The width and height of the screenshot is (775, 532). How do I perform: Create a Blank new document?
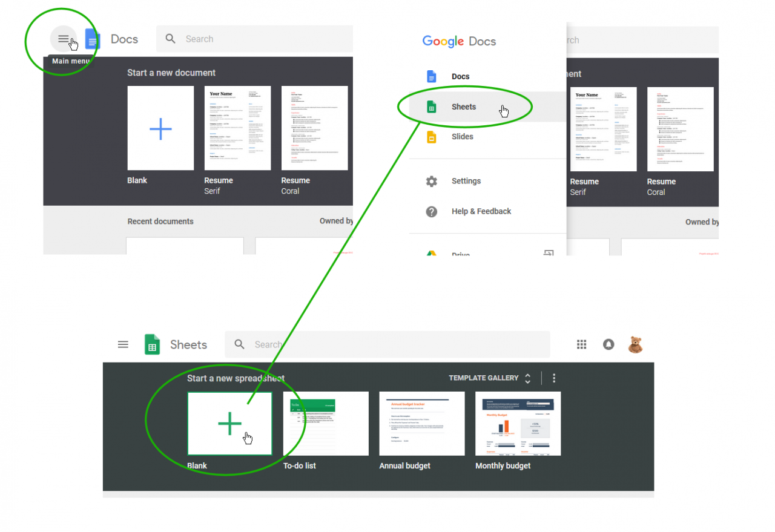160,128
